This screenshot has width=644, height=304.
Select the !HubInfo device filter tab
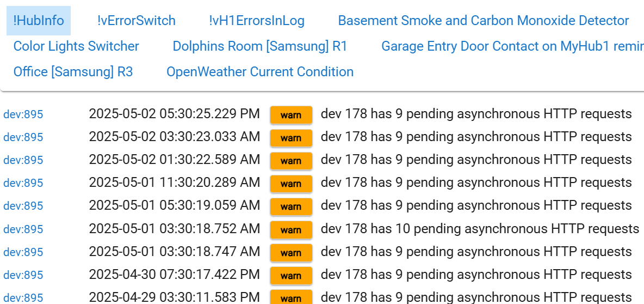pos(39,21)
